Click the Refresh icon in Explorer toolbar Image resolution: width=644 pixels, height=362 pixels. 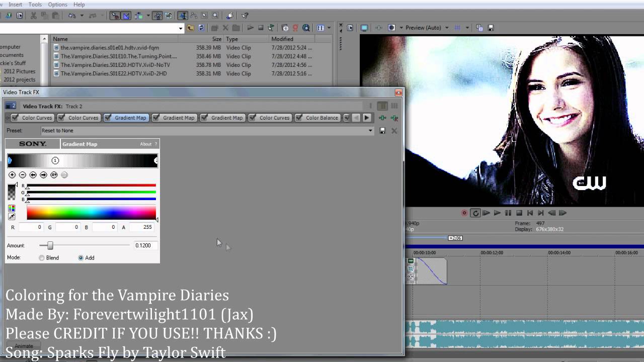pyautogui.click(x=201, y=28)
